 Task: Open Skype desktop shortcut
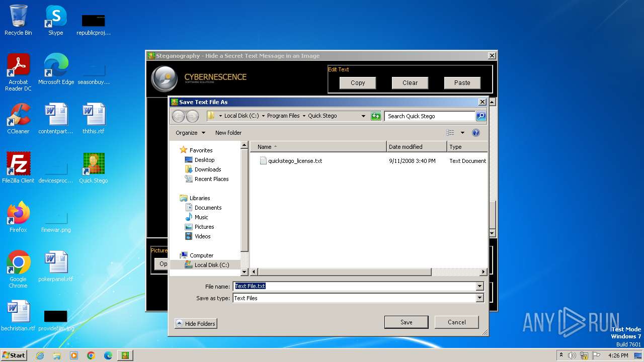55,21
